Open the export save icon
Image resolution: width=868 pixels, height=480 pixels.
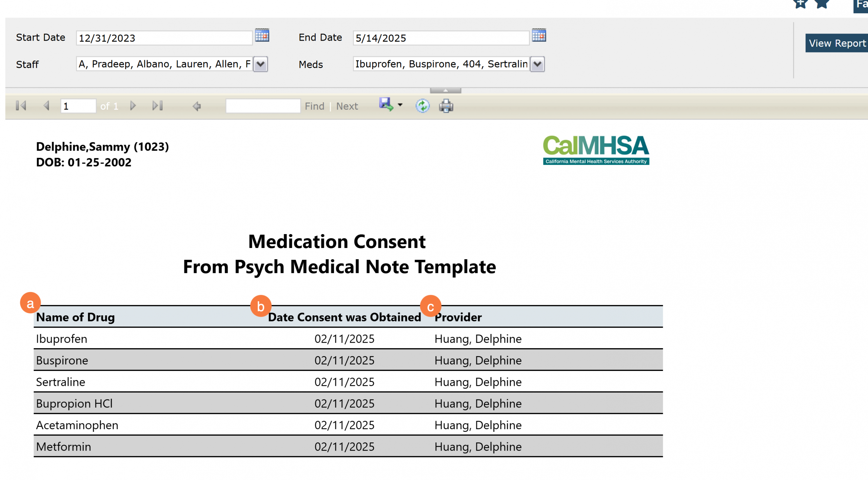tap(386, 105)
